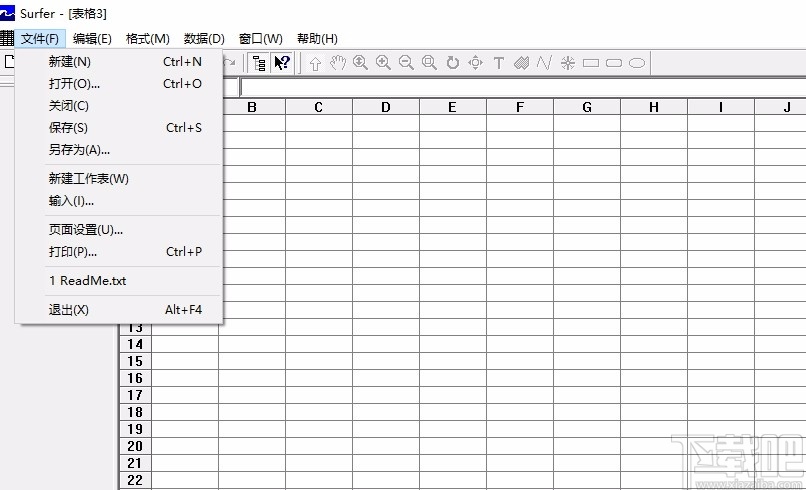Select column D header
The height and width of the screenshot is (490, 806).
[x=386, y=107]
